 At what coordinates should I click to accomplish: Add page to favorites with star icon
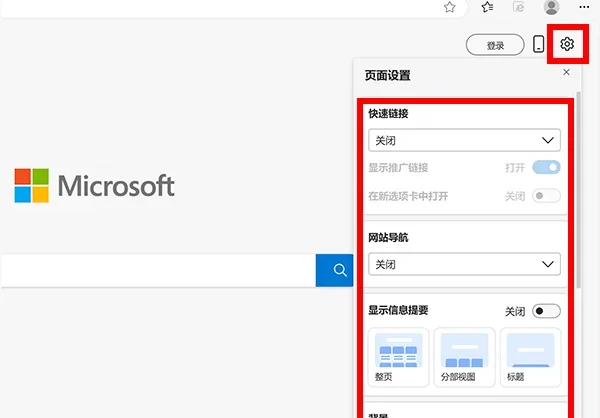click(x=450, y=7)
